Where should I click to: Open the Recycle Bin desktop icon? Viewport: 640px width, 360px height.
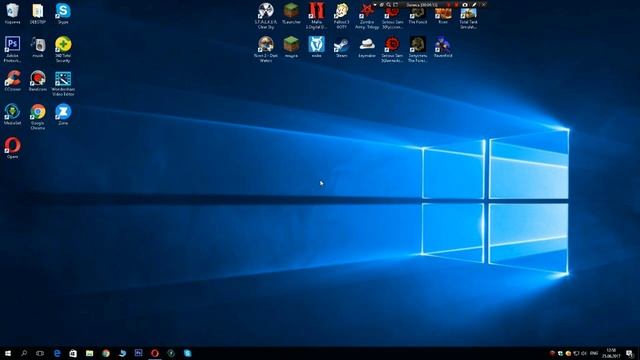point(12,13)
